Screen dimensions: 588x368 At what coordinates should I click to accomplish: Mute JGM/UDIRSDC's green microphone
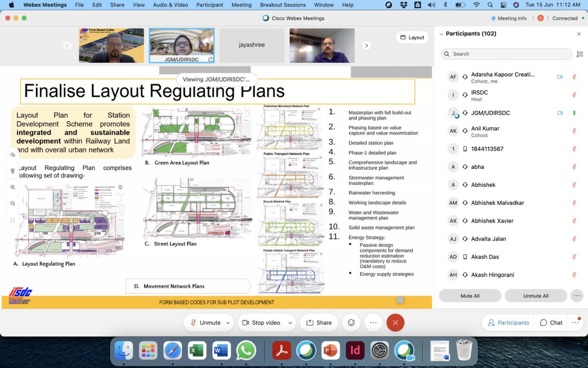tap(574, 113)
